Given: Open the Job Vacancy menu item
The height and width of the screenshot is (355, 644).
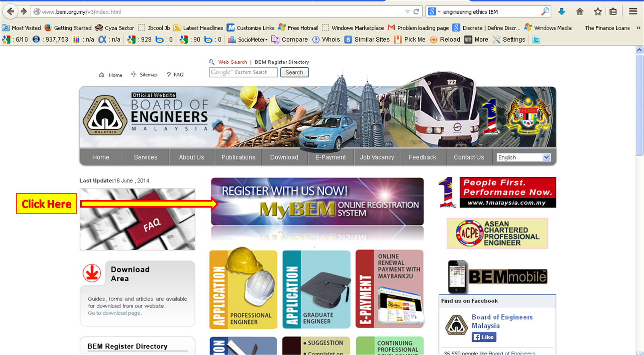Looking at the screenshot, I should pyautogui.click(x=377, y=157).
